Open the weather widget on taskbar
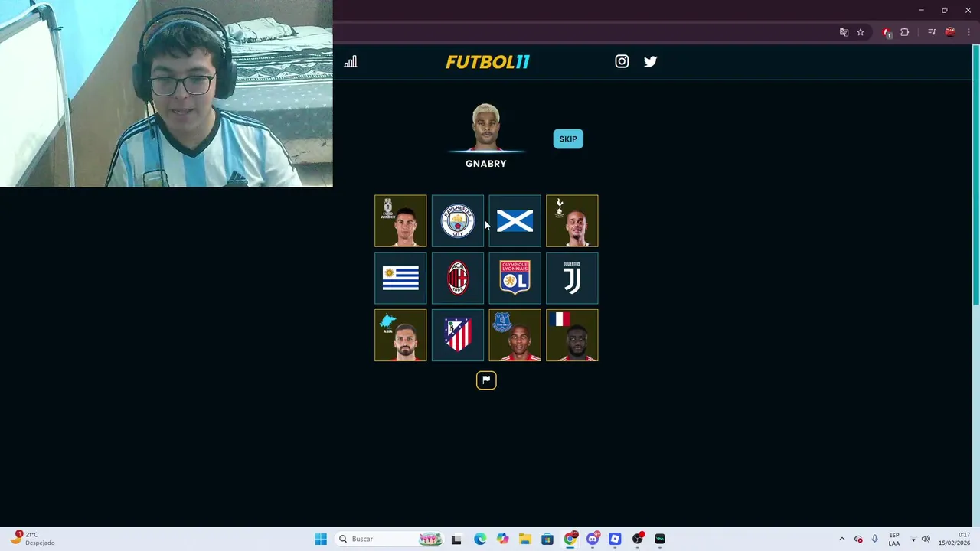The image size is (980, 551). [32, 539]
